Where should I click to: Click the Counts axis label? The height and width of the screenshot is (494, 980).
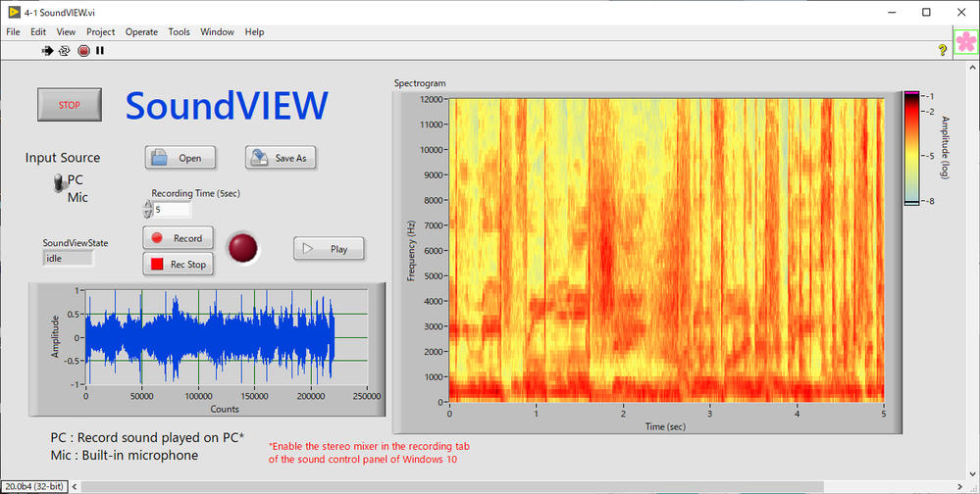point(225,409)
